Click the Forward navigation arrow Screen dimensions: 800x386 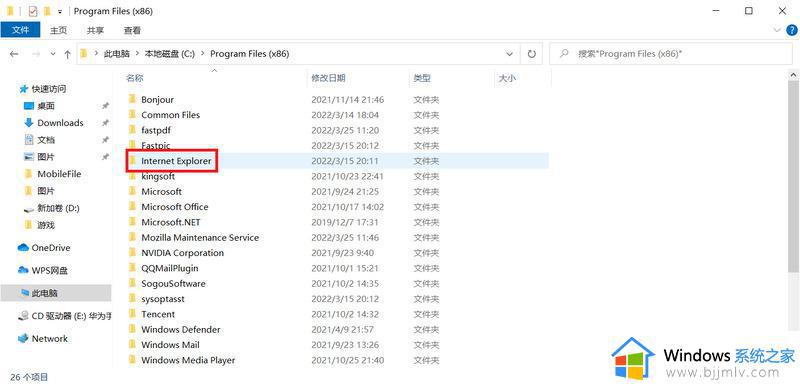36,54
